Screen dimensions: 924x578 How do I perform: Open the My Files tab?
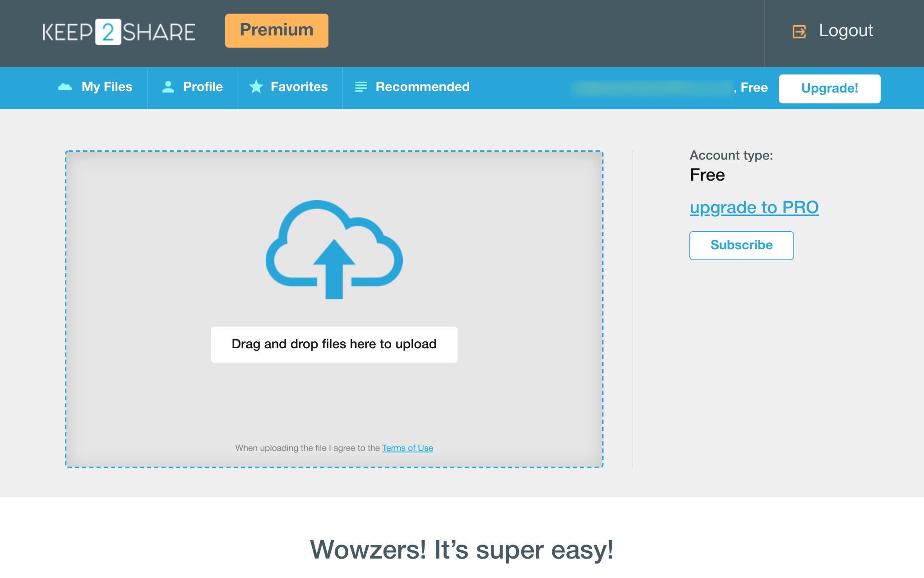click(x=107, y=87)
